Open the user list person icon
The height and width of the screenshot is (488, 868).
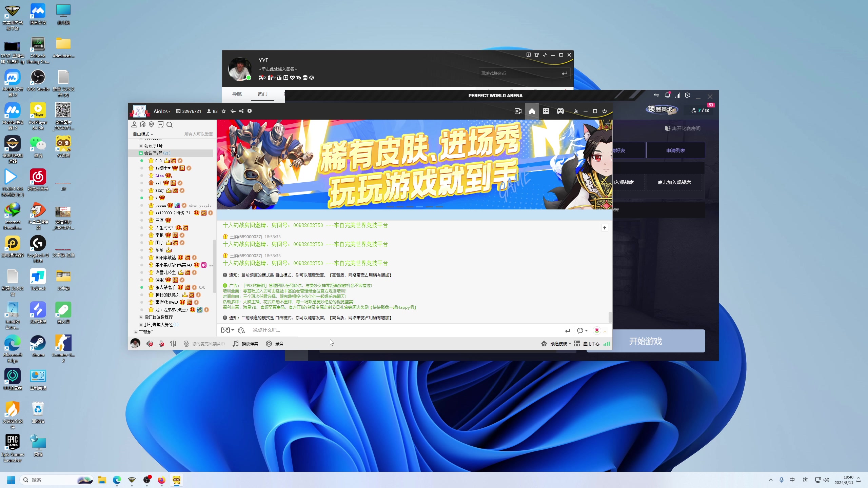point(134,124)
